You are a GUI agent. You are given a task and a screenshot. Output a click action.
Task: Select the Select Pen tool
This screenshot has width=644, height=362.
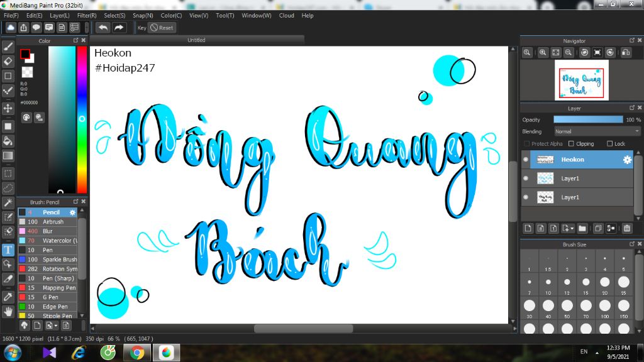pos(8,217)
